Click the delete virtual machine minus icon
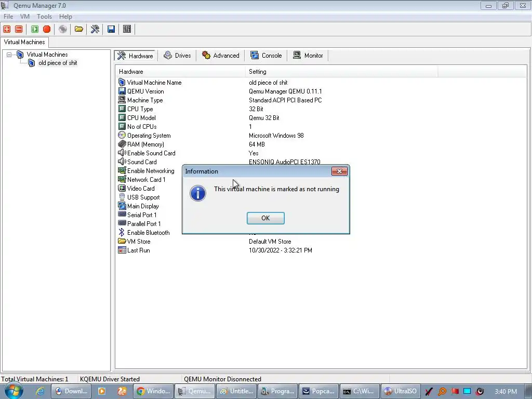 click(x=19, y=29)
